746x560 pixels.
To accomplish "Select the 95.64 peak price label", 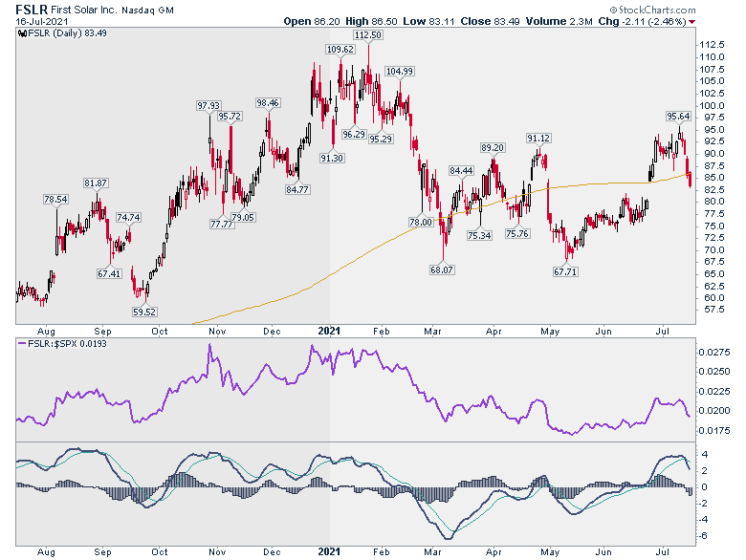I will pyautogui.click(x=678, y=117).
